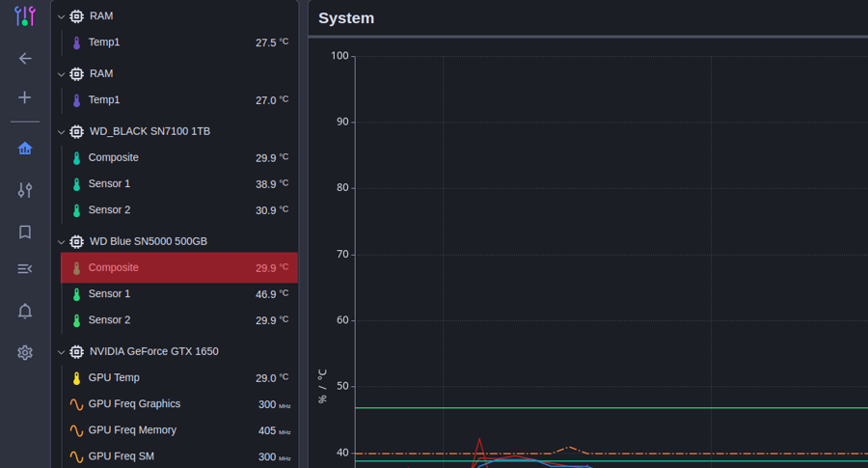This screenshot has height=468, width=868.
Task: Open the home dashboard icon
Action: (25, 148)
